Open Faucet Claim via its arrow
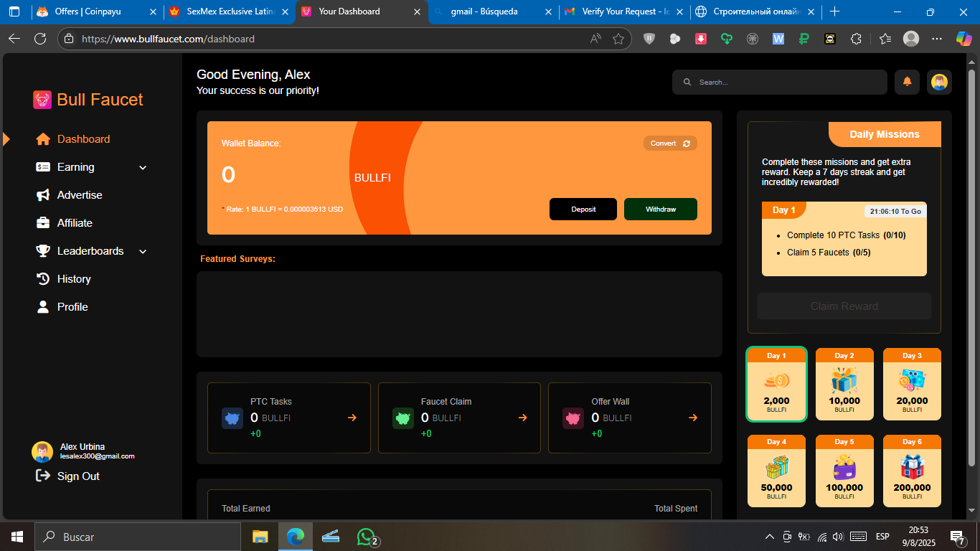The width and height of the screenshot is (980, 551). click(x=523, y=418)
